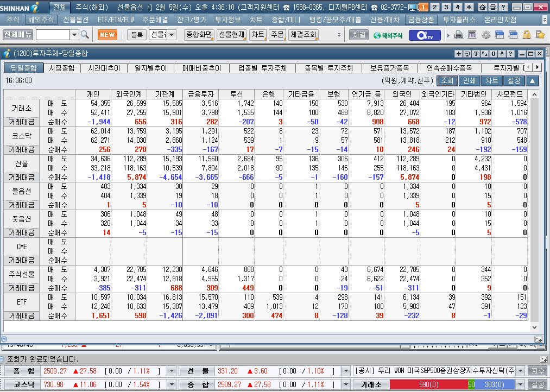Click the first blue window-layout icon
This screenshot has width=550, height=392.
pos(500,35)
